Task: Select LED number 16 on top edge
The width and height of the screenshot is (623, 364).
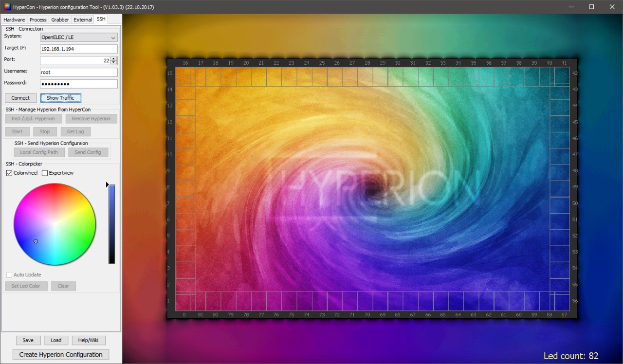Action: (185, 63)
